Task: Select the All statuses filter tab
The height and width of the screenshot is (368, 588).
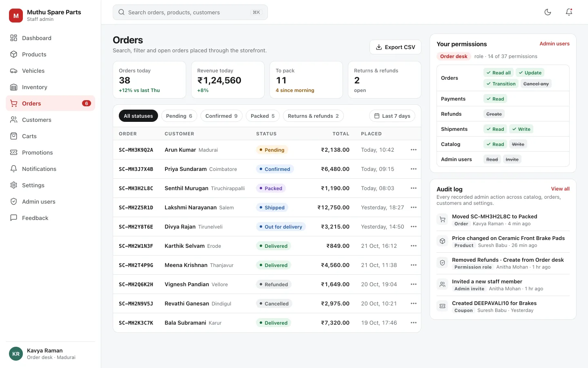Action: tap(138, 116)
